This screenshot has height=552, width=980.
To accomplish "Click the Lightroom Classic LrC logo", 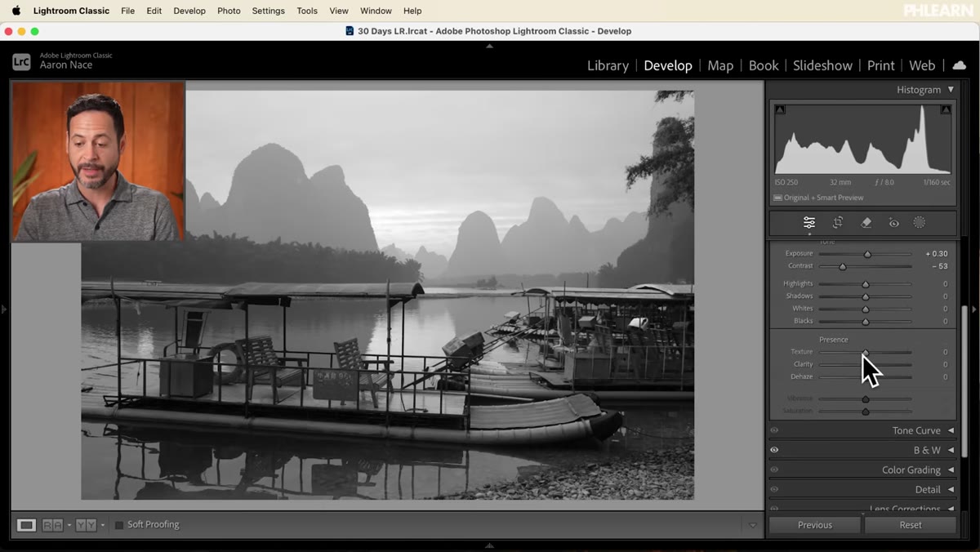I will tap(21, 61).
